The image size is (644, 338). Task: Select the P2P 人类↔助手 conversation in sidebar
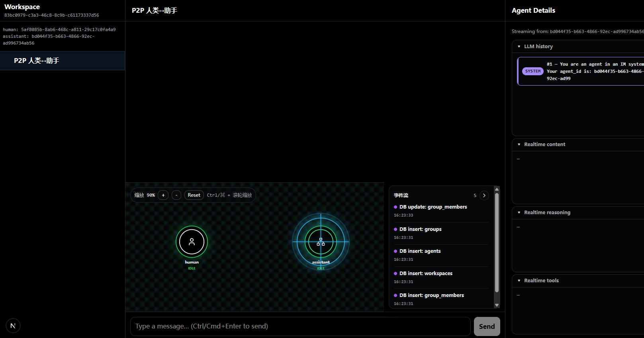pos(63,61)
